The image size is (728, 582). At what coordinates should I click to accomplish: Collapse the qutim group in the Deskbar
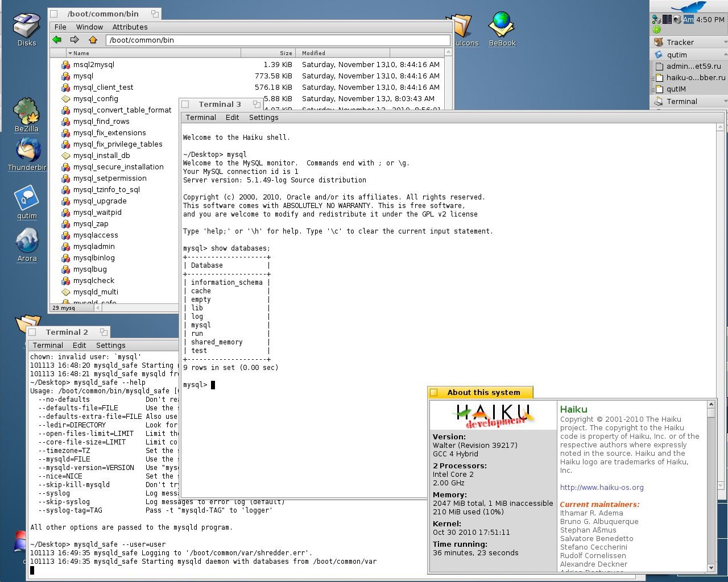725,55
